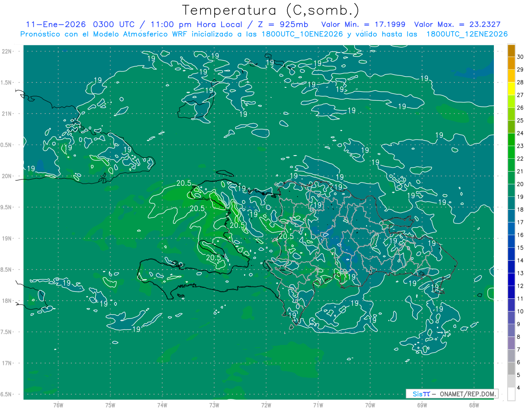Click the '71W' longitude axis label

pos(318,405)
